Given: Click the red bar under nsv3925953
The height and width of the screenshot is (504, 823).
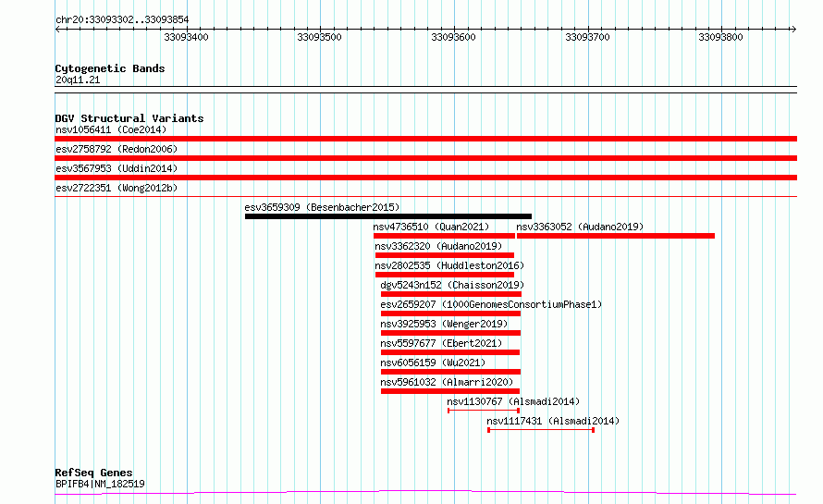Looking at the screenshot, I should coord(451,333).
